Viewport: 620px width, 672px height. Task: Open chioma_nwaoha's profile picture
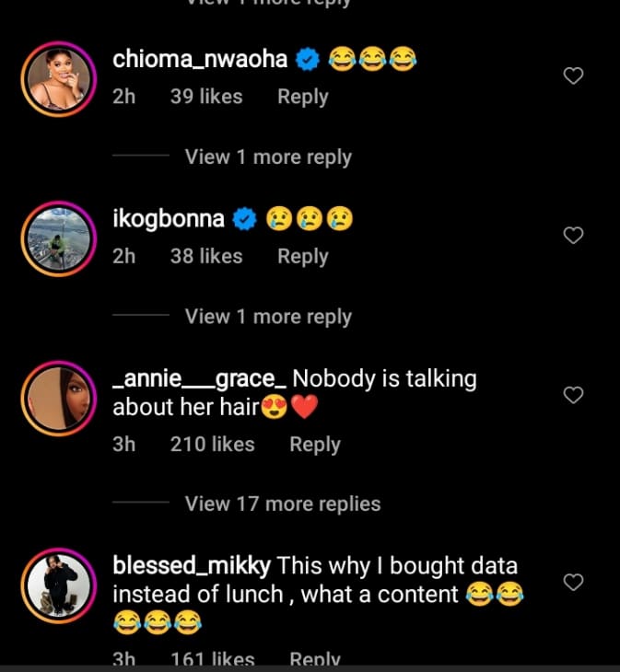(x=58, y=78)
